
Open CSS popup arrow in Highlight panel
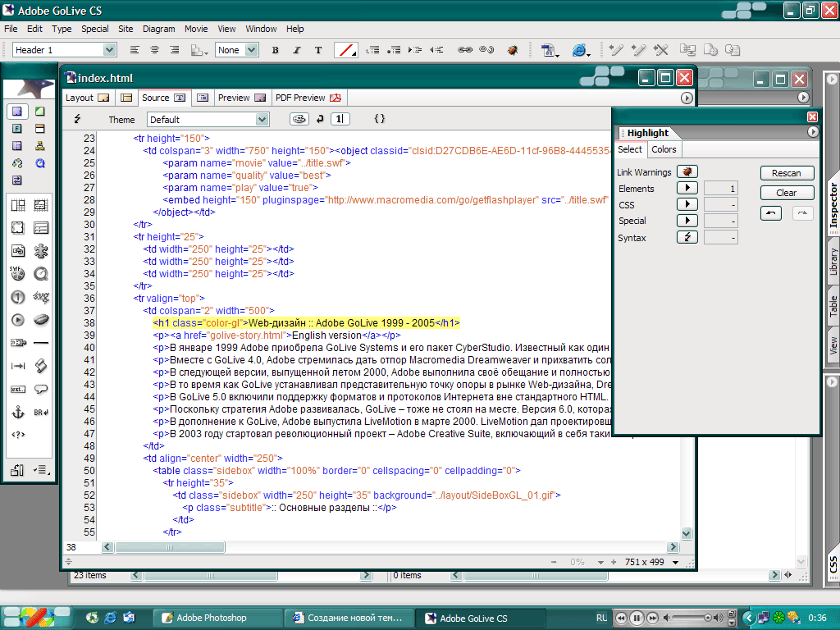(687, 204)
